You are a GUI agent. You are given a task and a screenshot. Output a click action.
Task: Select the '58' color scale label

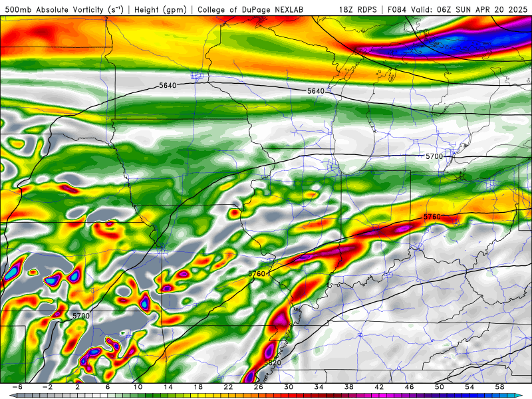click(499, 387)
